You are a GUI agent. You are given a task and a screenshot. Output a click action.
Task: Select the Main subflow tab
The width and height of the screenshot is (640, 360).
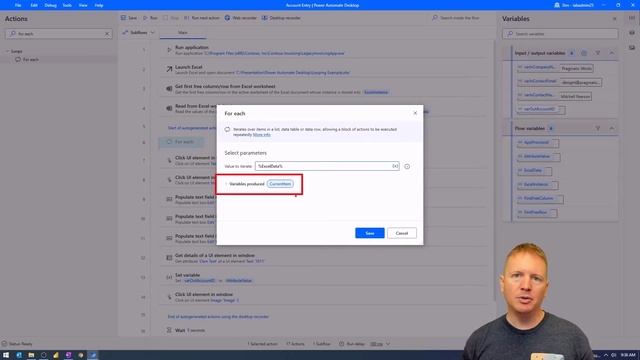[x=182, y=33]
